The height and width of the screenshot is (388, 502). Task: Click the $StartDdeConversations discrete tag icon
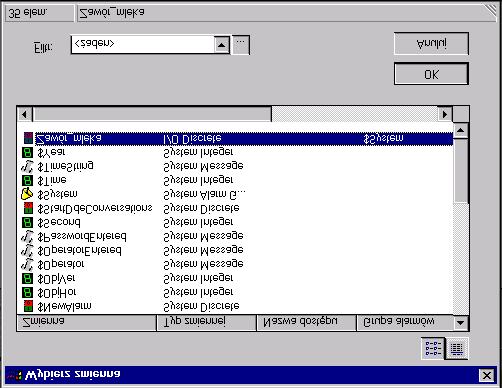(28, 208)
